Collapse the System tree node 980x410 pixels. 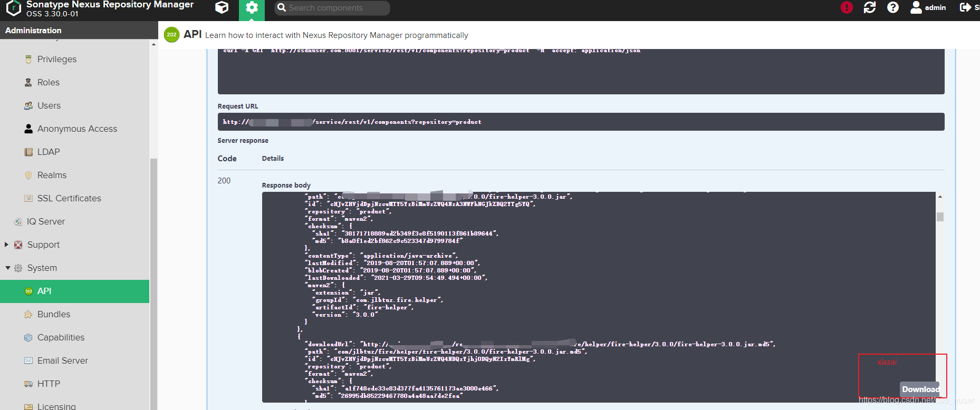7,268
